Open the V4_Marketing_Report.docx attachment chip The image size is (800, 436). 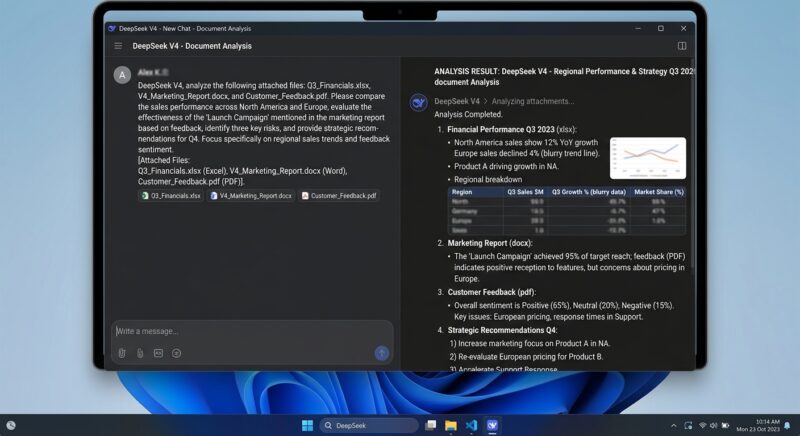(251, 196)
